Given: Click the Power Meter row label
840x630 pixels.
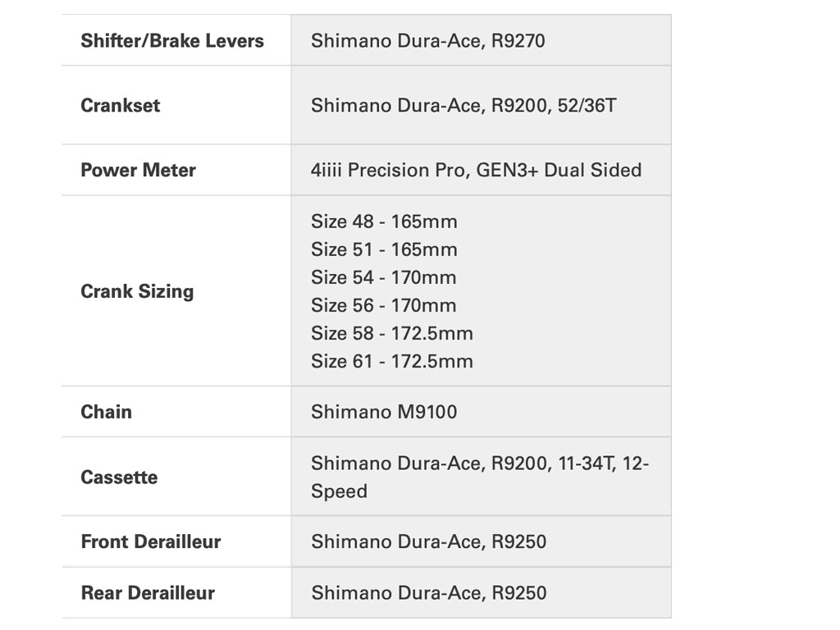Looking at the screenshot, I should point(138,171).
